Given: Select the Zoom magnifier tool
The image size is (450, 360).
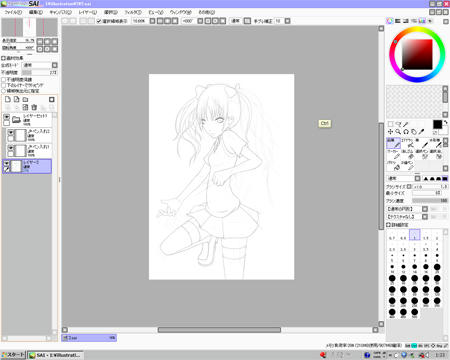Looking at the screenshot, I should [x=398, y=132].
